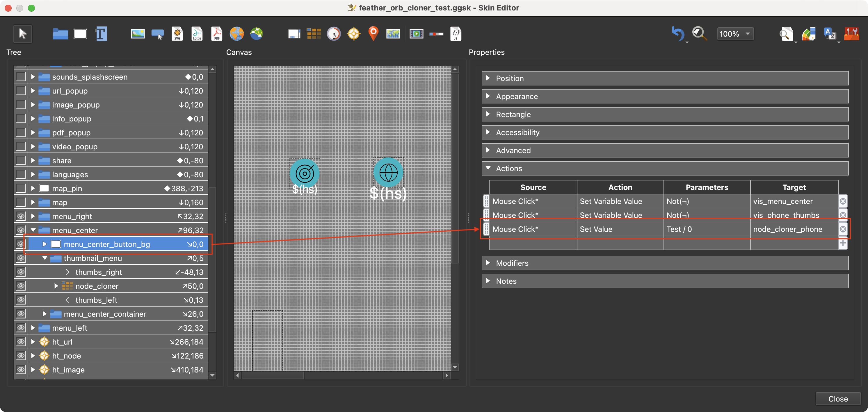Collapse the menu_center tree node
868x412 pixels.
pos(33,230)
